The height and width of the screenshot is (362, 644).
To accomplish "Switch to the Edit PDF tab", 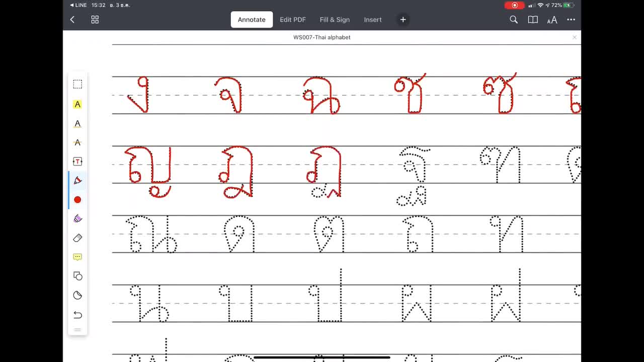I will 293,20.
